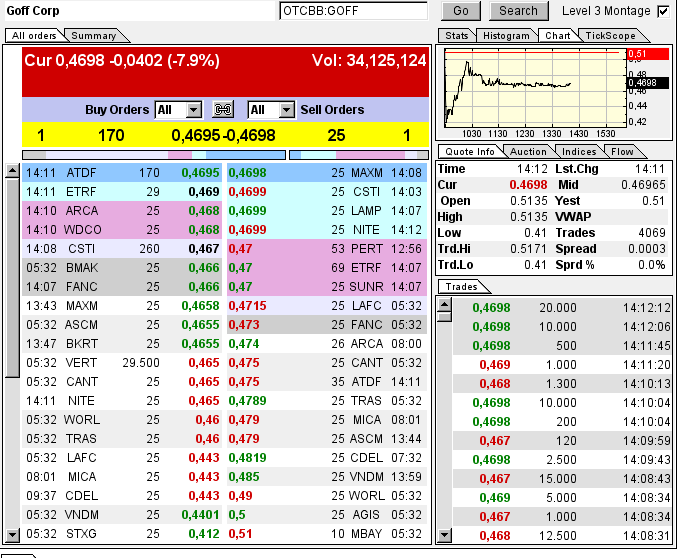Open the Histogram tab
677x558 pixels.
(x=506, y=35)
